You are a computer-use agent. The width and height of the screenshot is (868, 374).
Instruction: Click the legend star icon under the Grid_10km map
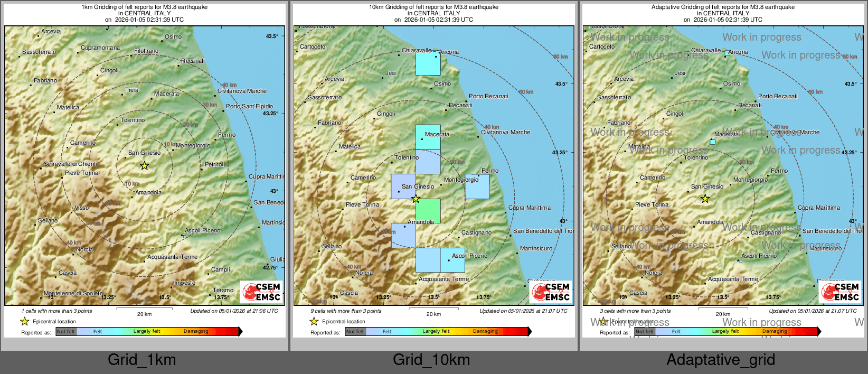[x=314, y=321]
